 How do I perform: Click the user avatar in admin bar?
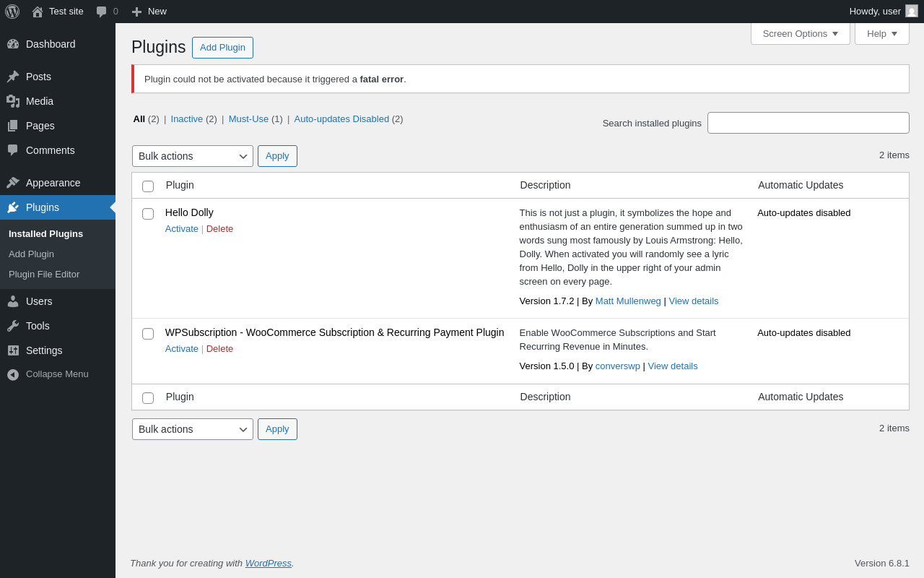[x=912, y=12]
